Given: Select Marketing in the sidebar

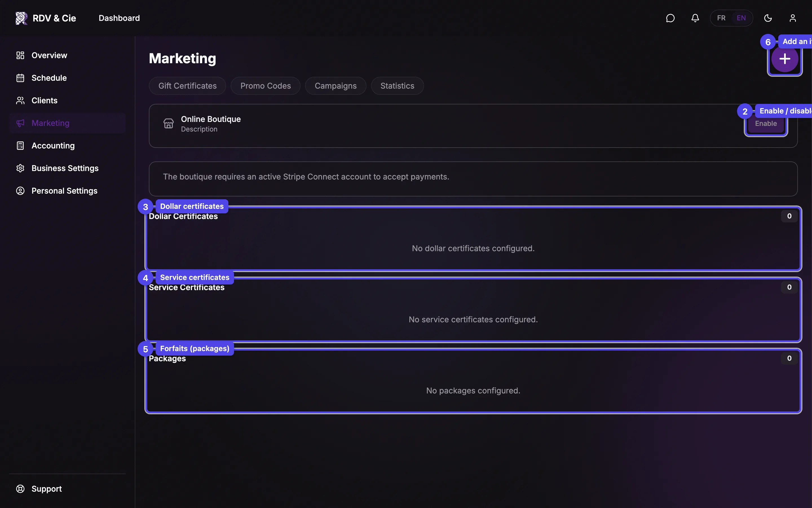Looking at the screenshot, I should click(x=67, y=123).
